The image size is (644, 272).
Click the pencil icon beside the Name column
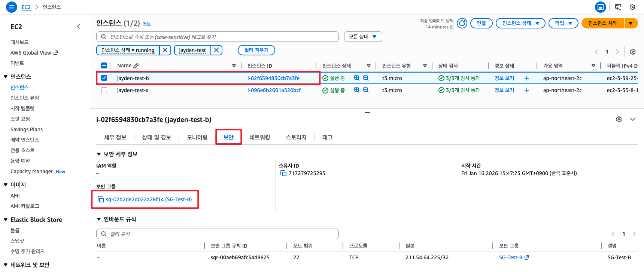(x=136, y=66)
